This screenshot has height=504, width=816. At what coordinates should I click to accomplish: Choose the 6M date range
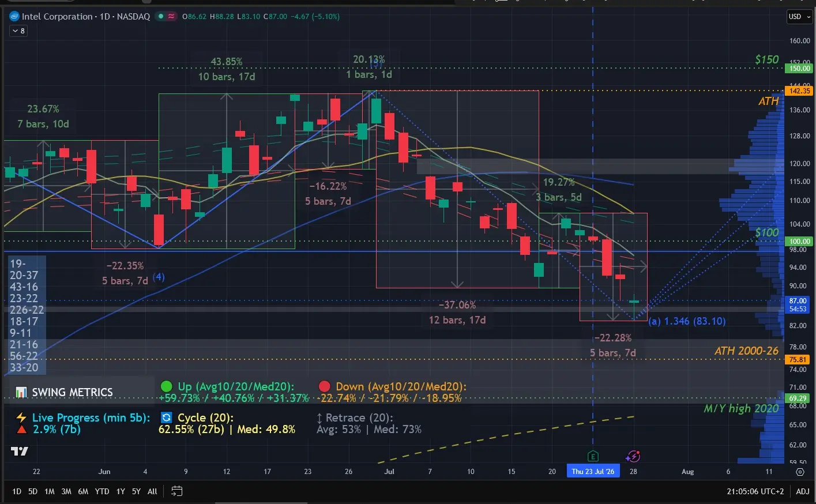(x=83, y=491)
